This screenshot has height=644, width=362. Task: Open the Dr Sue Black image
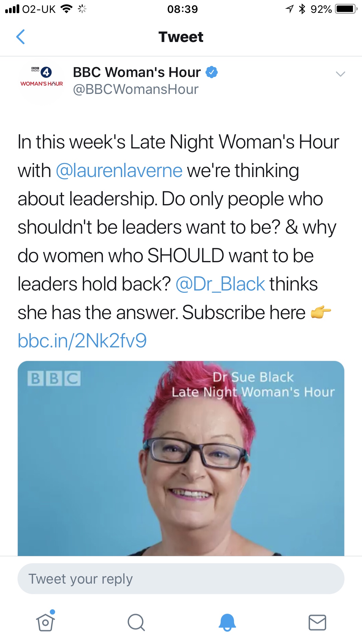coord(181,459)
